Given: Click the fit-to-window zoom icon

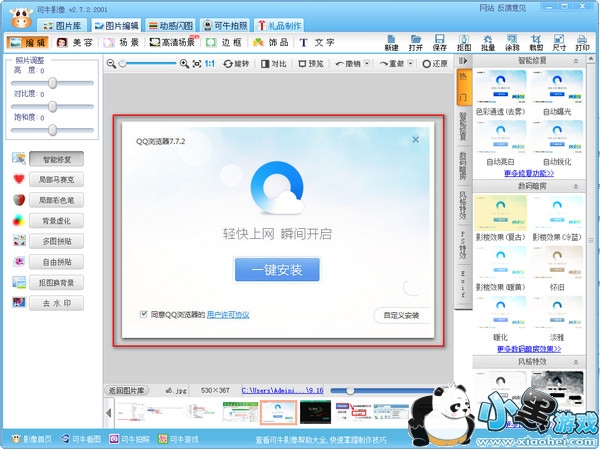Looking at the screenshot, I should pyautogui.click(x=197, y=64).
